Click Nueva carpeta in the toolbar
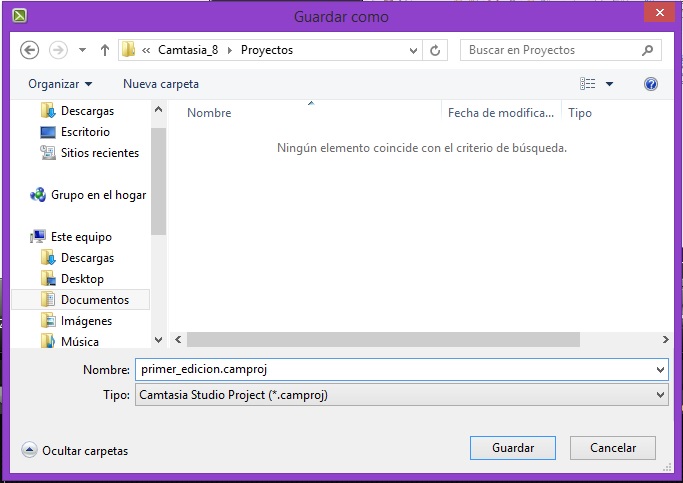The height and width of the screenshot is (483, 683). click(x=161, y=84)
